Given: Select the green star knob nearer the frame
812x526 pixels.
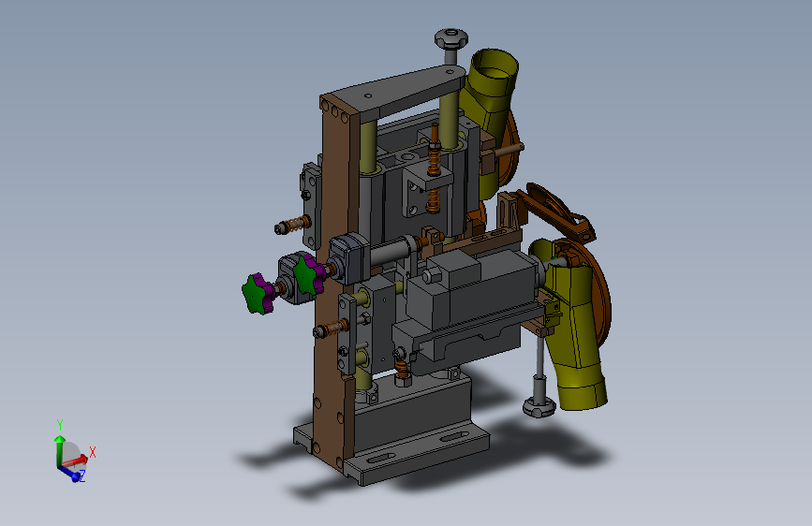Looking at the screenshot, I should 307,274.
